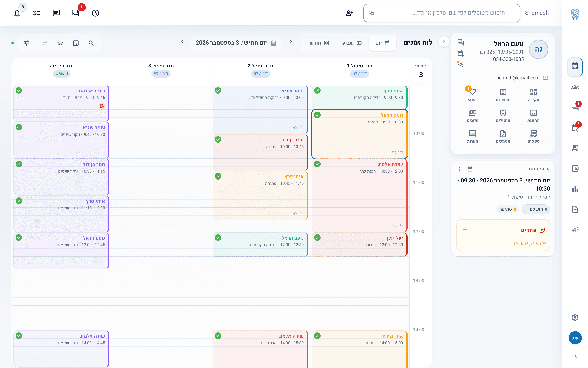Open the notifications bell
This screenshot has width=588, height=368.
point(17,13)
